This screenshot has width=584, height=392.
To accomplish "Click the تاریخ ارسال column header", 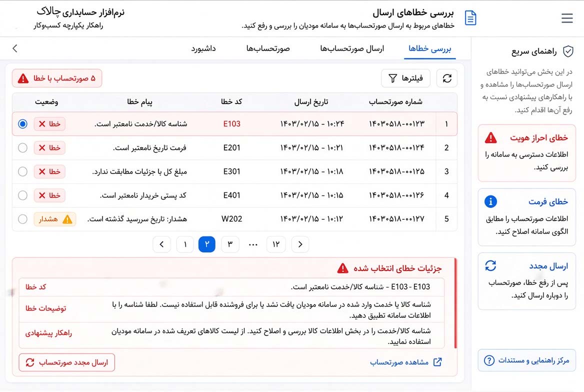I will pyautogui.click(x=311, y=101).
